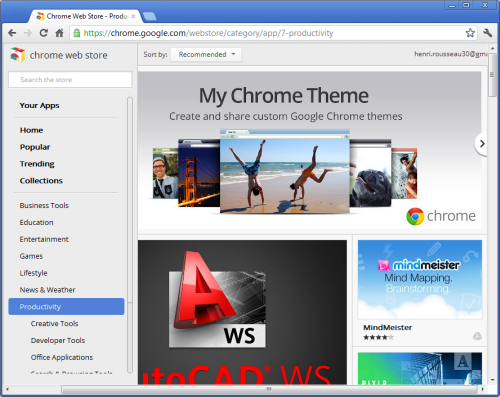Click the horizontal scrollbar at bottom
The height and width of the screenshot is (397, 500).
click(x=269, y=389)
